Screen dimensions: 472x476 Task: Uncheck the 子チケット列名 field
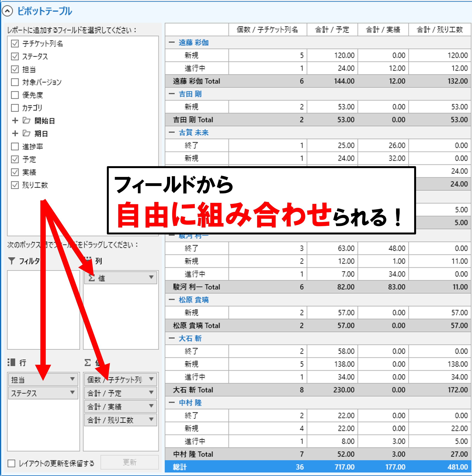(x=15, y=44)
